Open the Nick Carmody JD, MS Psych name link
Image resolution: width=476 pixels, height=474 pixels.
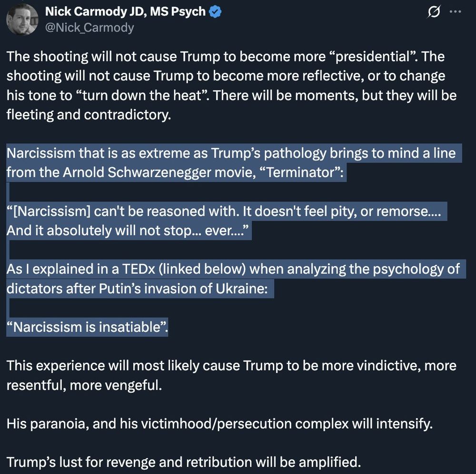click(x=125, y=11)
